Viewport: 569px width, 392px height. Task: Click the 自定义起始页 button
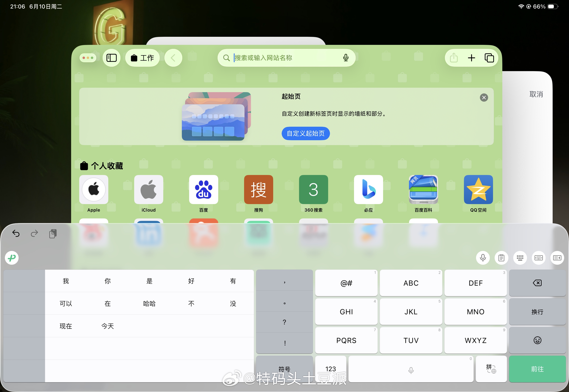click(x=305, y=133)
